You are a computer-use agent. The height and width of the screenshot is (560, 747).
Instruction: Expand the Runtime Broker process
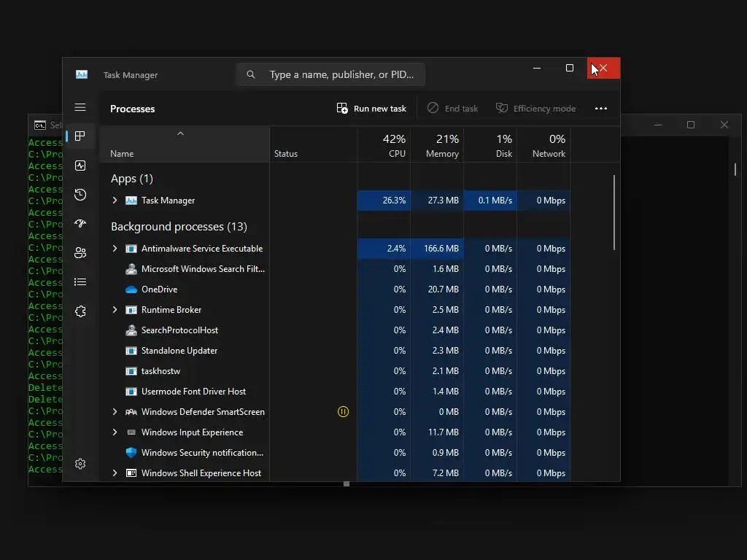(x=115, y=309)
